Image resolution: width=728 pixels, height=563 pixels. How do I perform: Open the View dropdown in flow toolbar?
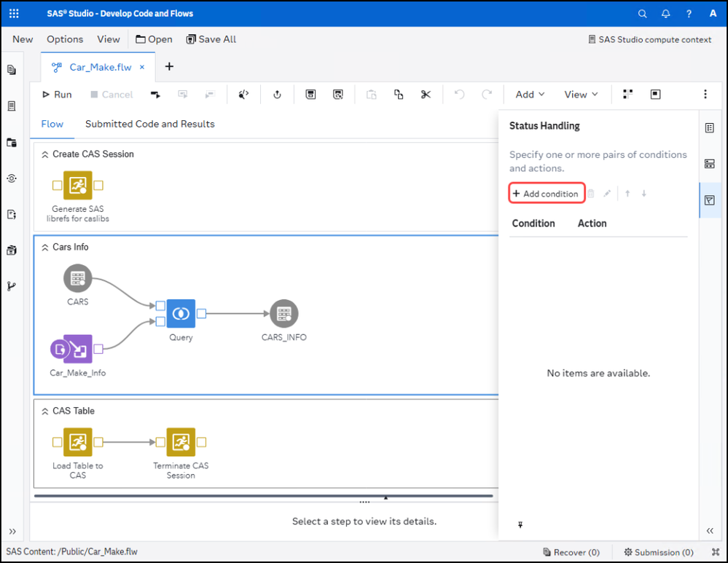[x=581, y=95]
